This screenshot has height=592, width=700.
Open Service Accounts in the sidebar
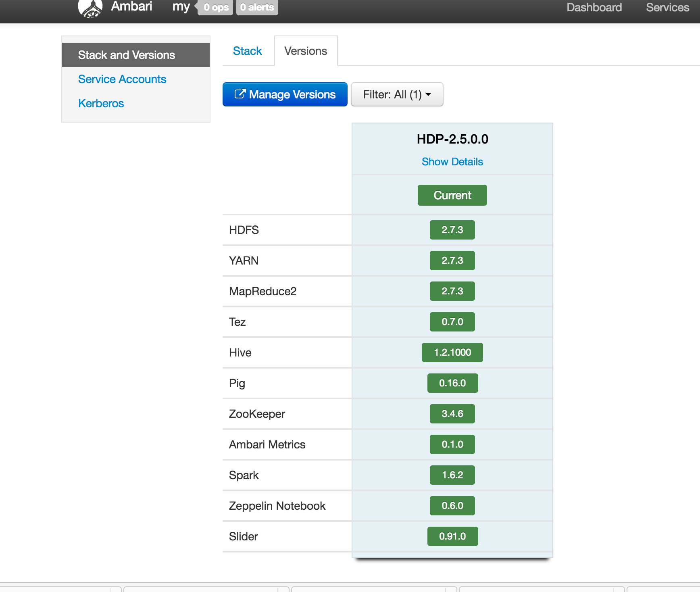pos(122,79)
